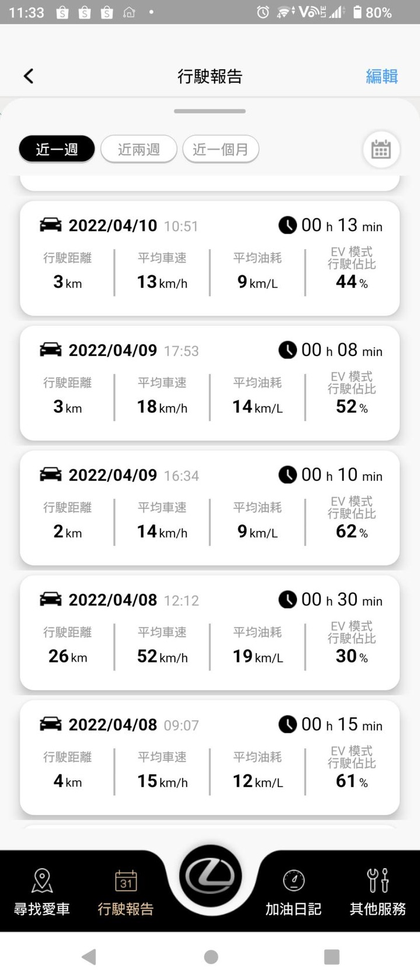
Task: Tap Android back navigation button
Action: pos(89,956)
